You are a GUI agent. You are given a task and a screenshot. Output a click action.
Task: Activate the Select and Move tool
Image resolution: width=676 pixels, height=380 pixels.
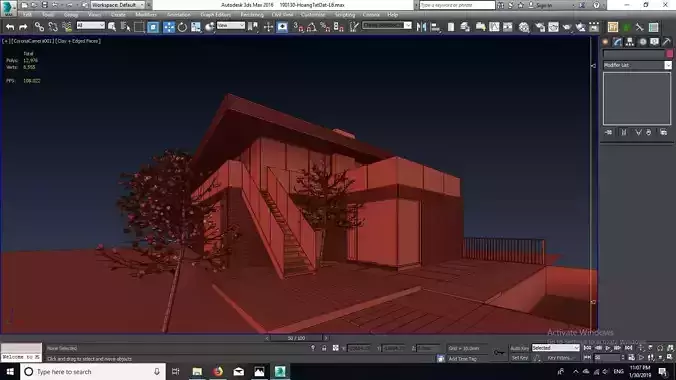tap(169, 27)
